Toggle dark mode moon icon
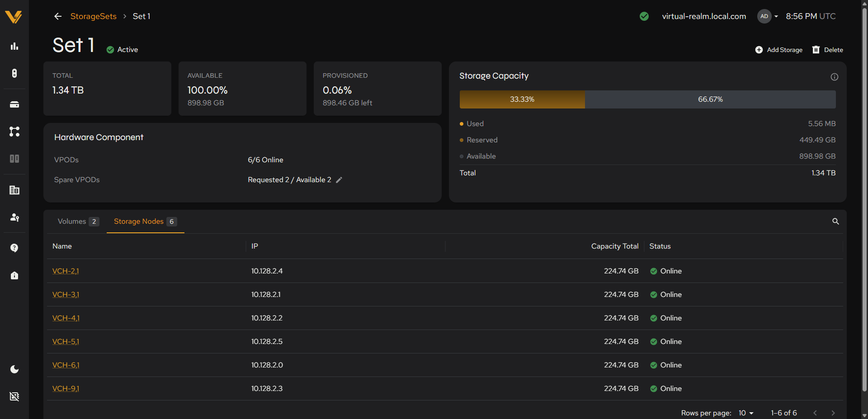This screenshot has width=868, height=419. 14,369
